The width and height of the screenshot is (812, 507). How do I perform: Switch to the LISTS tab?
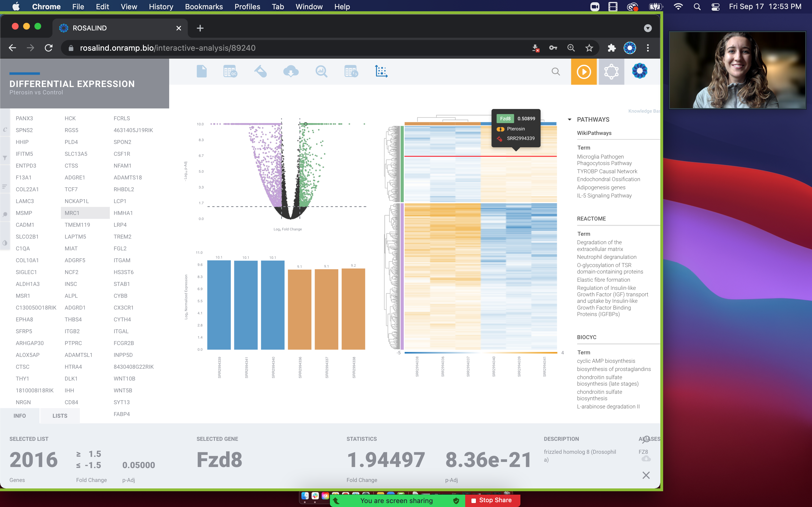coord(60,416)
